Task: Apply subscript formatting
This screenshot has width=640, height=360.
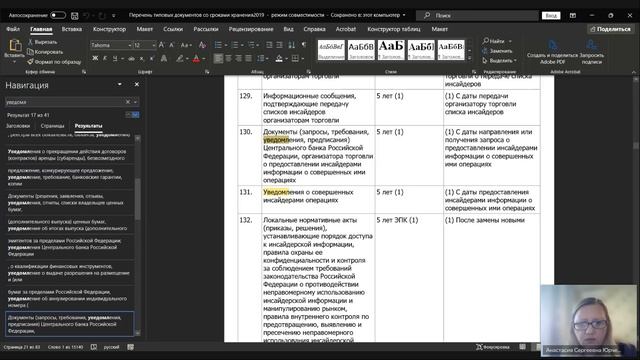Action: coord(142,59)
